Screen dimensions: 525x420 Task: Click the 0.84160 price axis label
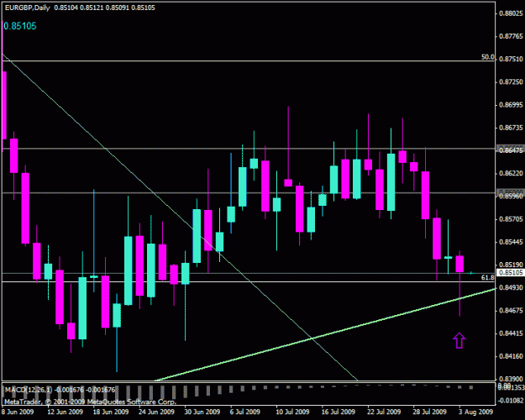[511, 356]
